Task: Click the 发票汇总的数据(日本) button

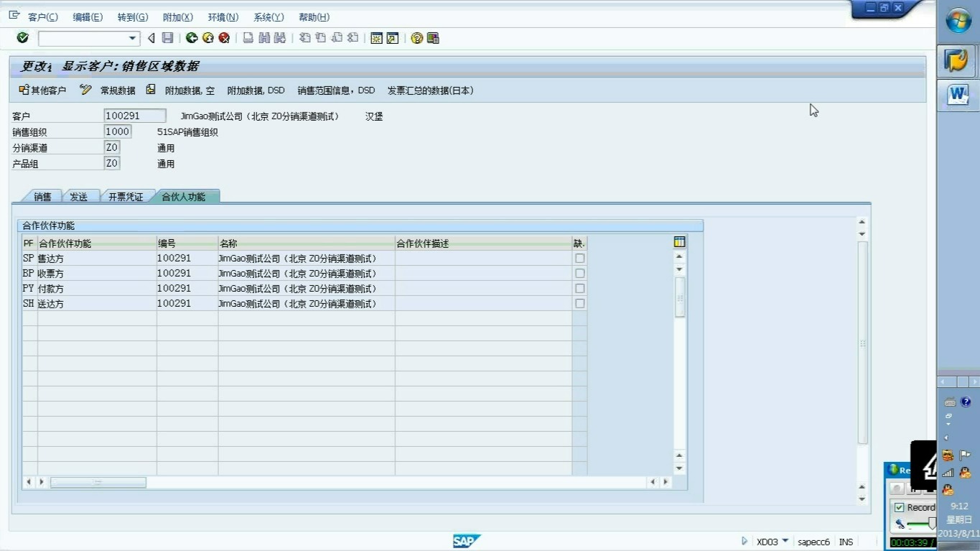Action: point(430,91)
